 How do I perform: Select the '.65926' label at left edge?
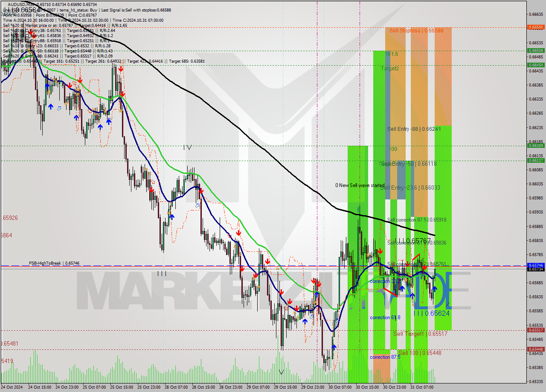point(9,218)
